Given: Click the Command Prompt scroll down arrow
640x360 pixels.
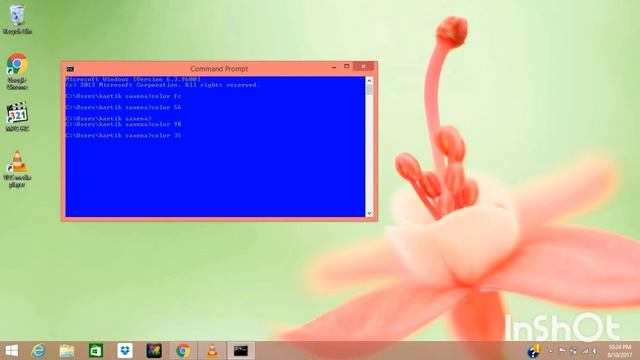Looking at the screenshot, I should (x=369, y=213).
